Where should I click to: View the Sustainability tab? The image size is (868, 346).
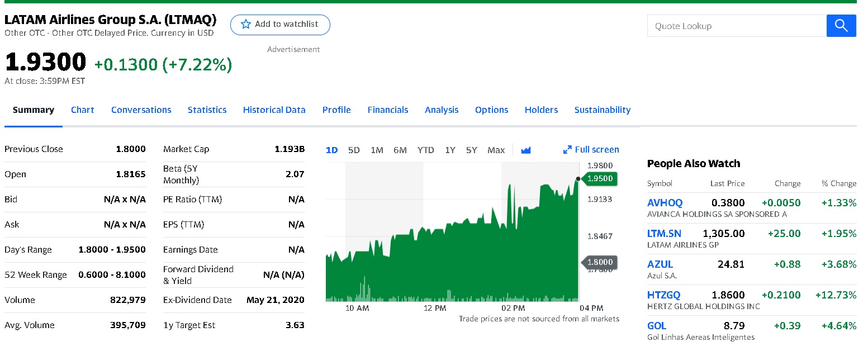[x=602, y=110]
